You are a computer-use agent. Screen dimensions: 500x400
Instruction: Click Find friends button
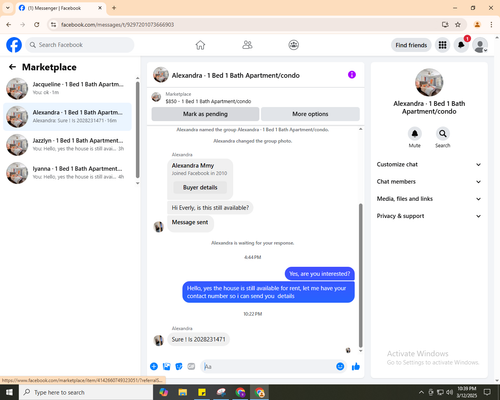point(411,45)
